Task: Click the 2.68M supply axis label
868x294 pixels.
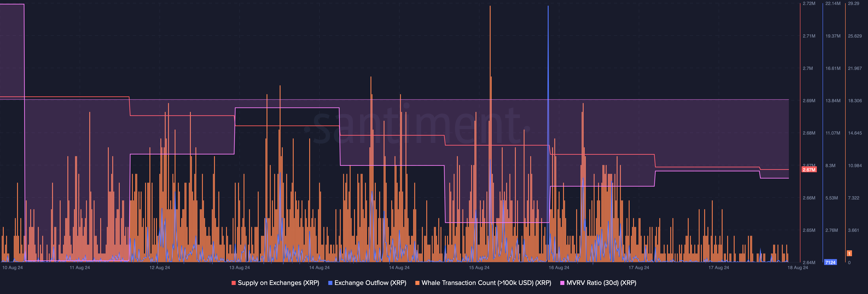Action: pyautogui.click(x=809, y=133)
